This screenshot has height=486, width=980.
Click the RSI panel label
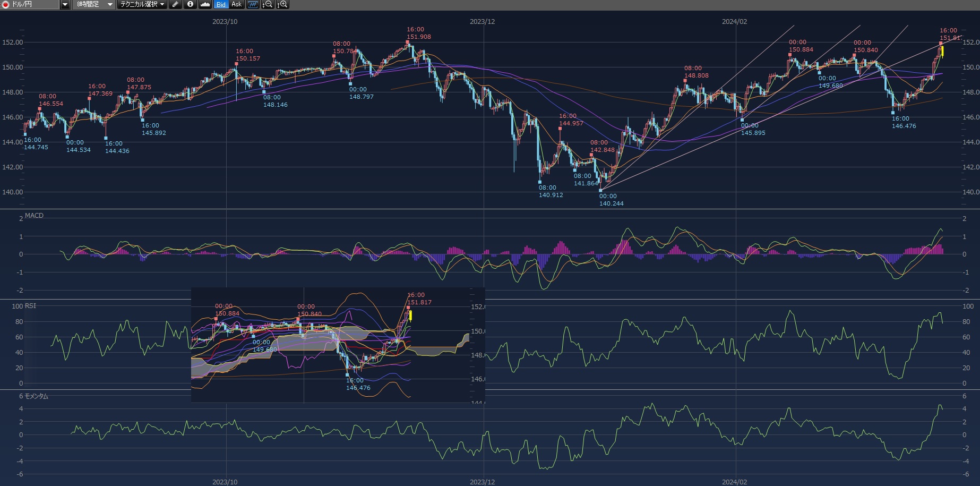pyautogui.click(x=30, y=305)
